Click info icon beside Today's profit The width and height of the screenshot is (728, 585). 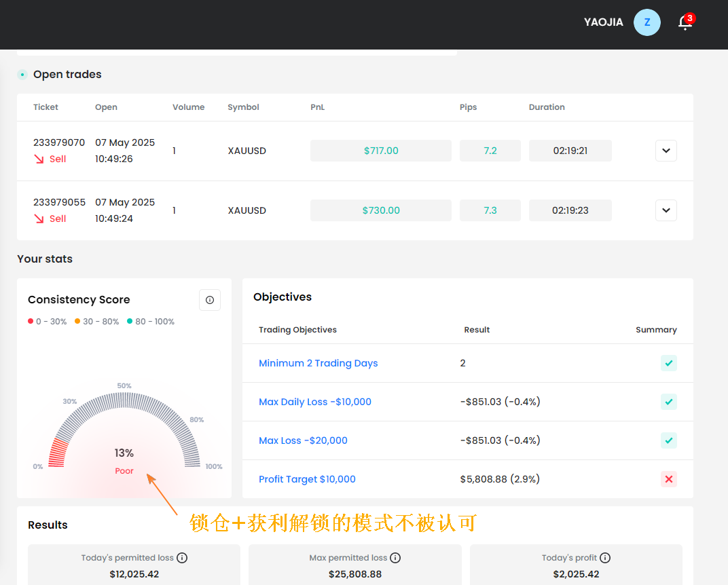click(x=605, y=558)
